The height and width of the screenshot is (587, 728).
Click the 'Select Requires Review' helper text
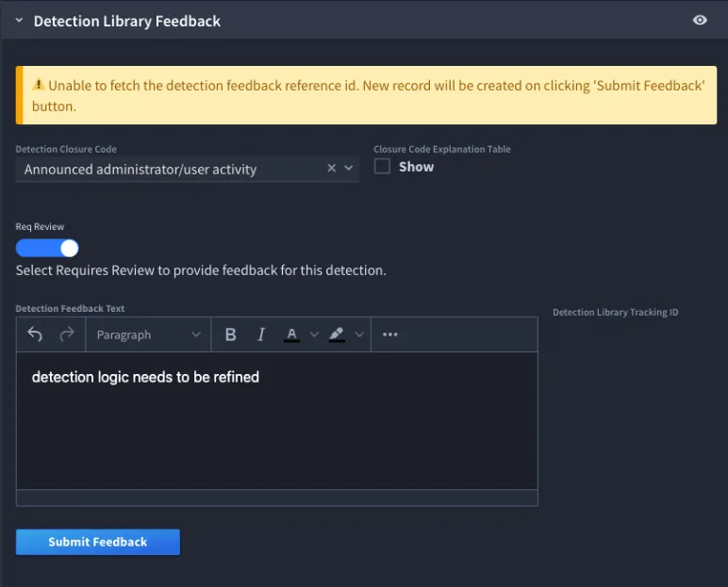(x=201, y=270)
